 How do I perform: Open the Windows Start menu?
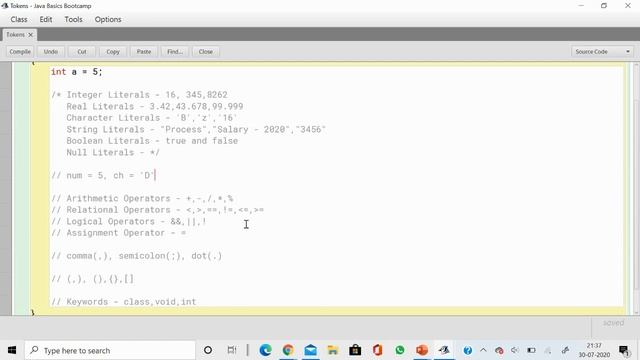(12, 350)
